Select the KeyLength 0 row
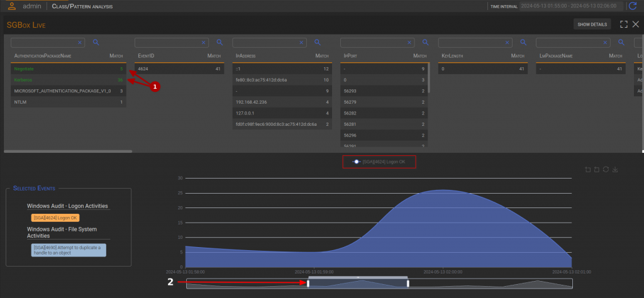This screenshot has height=298, width=644. (483, 69)
